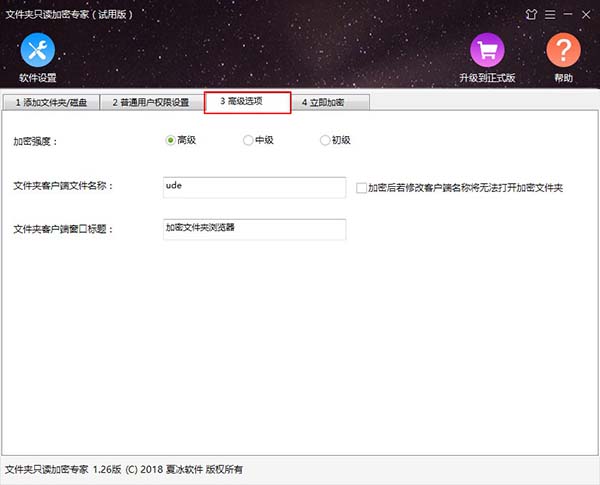Viewport: 600px width, 485px height.
Task: Open the 2 普通用户权限设置 tab
Action: (x=150, y=102)
